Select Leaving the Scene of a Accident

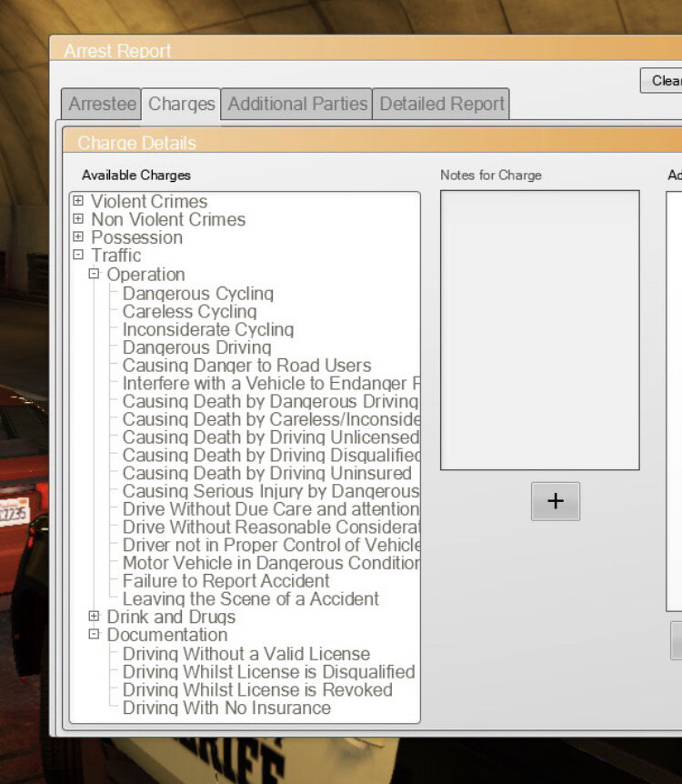point(250,598)
